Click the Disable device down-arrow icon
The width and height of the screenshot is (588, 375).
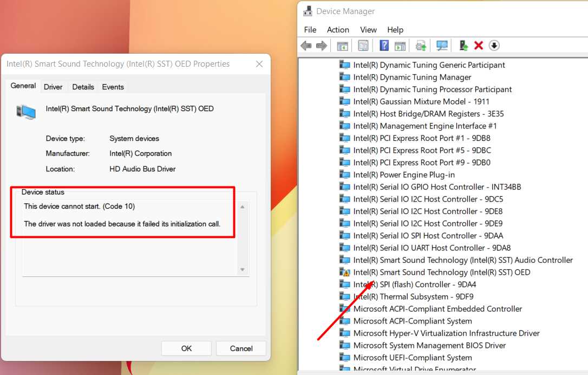pyautogui.click(x=494, y=46)
